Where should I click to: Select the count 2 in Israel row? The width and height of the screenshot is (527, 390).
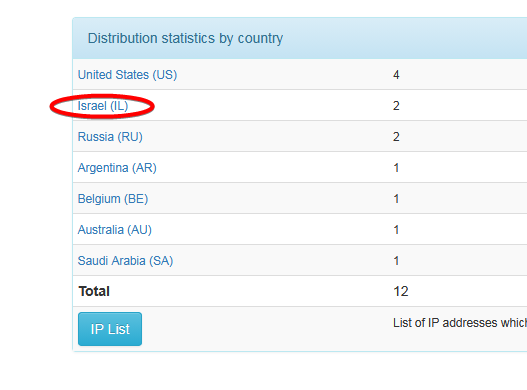pyautogui.click(x=396, y=106)
